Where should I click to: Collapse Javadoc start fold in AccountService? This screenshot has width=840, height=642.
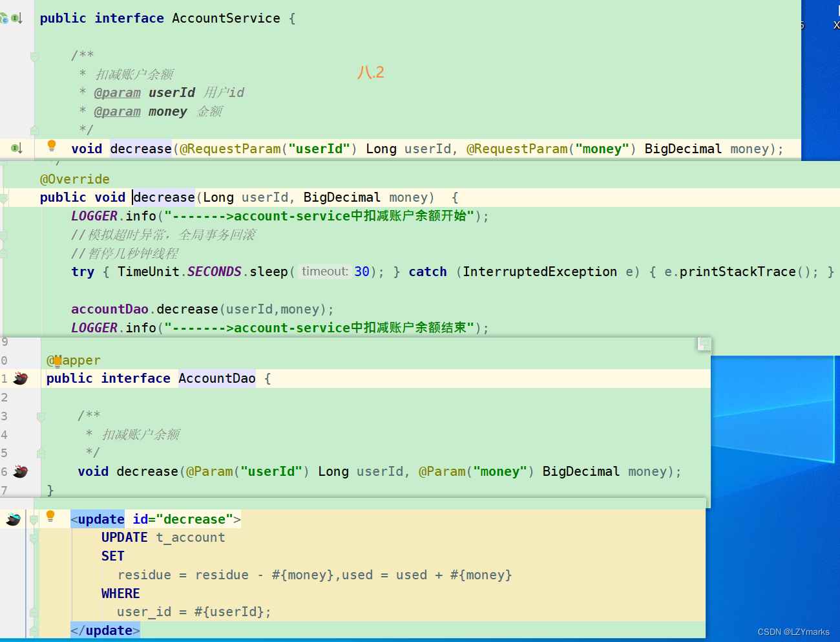click(35, 56)
